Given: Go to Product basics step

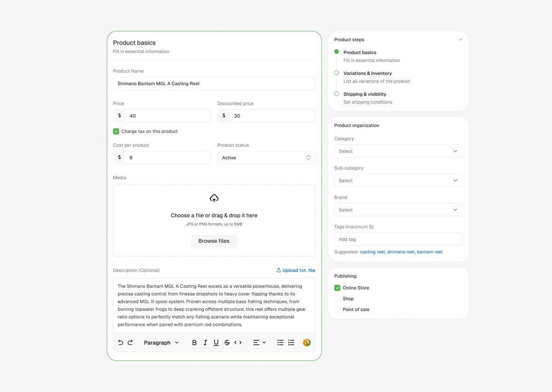Looking at the screenshot, I should coord(360,52).
